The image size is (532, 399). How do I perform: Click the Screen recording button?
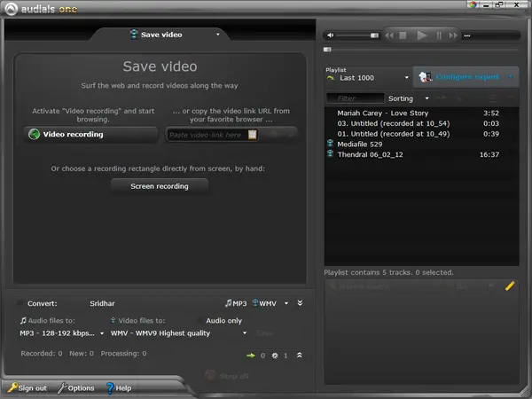point(160,186)
